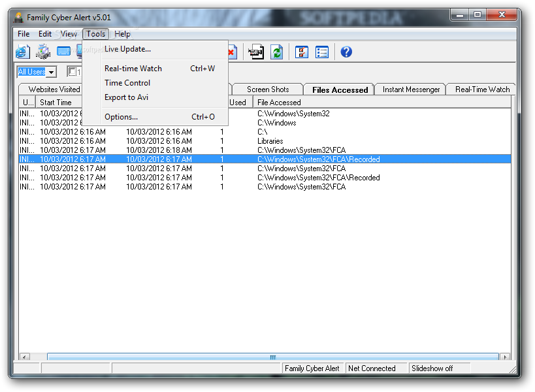Viewport: 535px width, 392px height.
Task: Switch to the Real-Time Watch tab
Action: click(x=482, y=90)
